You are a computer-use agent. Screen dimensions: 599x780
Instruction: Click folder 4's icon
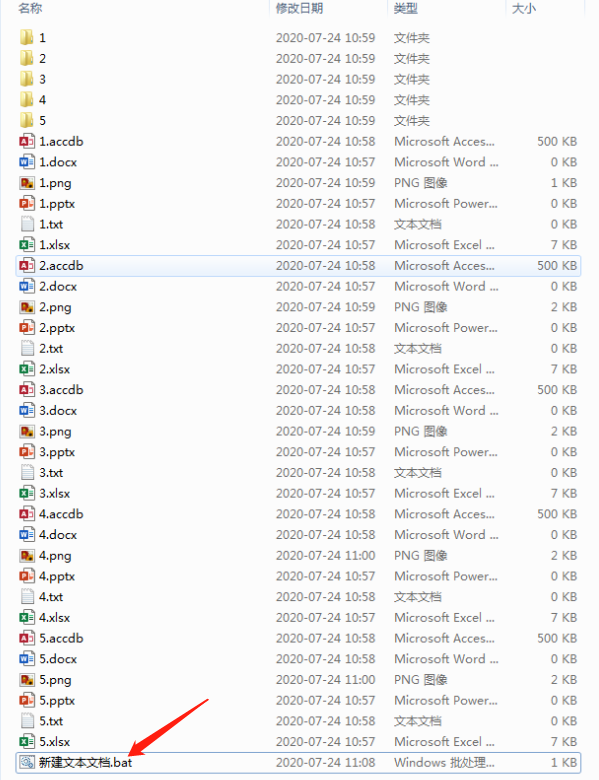pos(27,100)
